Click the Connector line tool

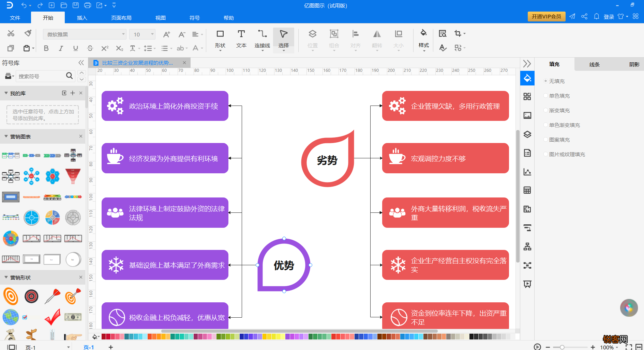pos(262,38)
